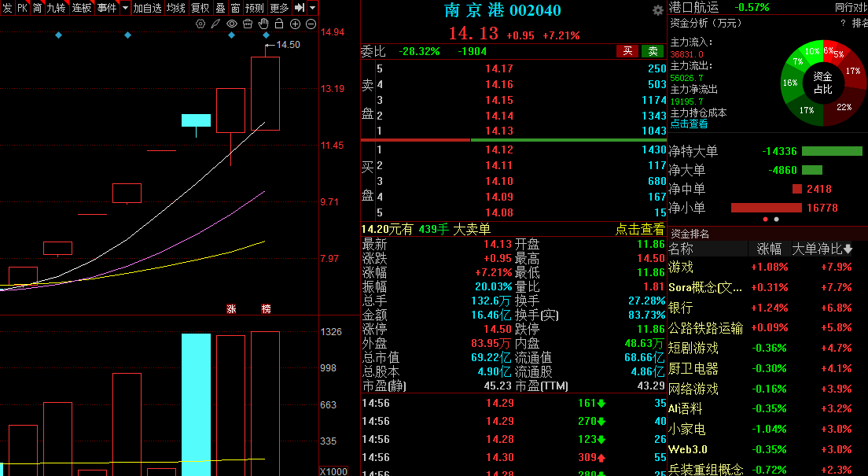This screenshot has height=476, width=868.
Task: Select the drawing quill tool
Action: [215, 24]
